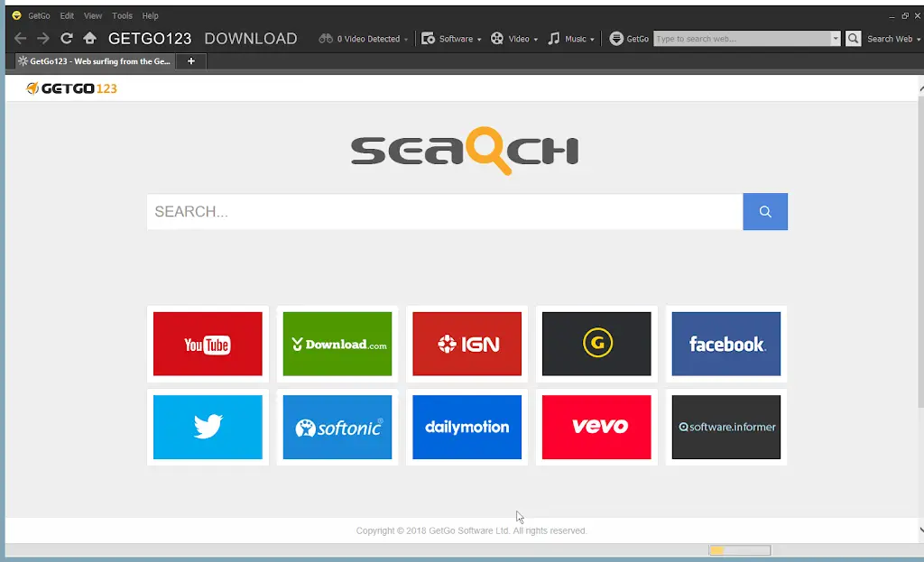Expand the Music dropdown arrow
The image size is (924, 562).
(x=592, y=40)
